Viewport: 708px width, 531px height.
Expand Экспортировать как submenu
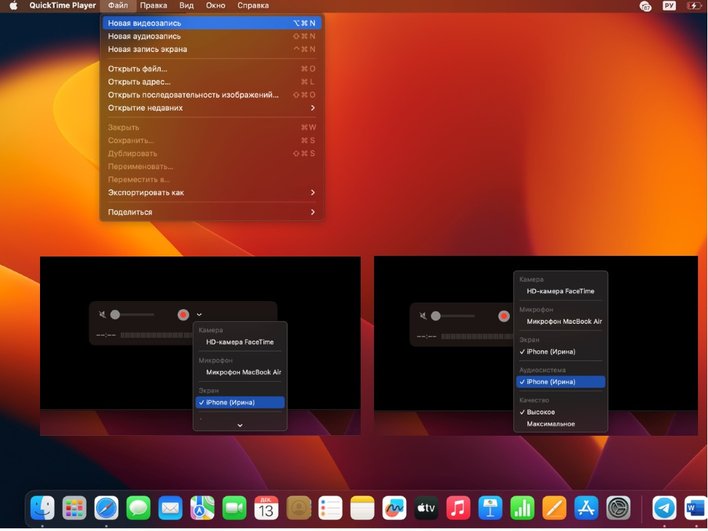click(x=211, y=192)
